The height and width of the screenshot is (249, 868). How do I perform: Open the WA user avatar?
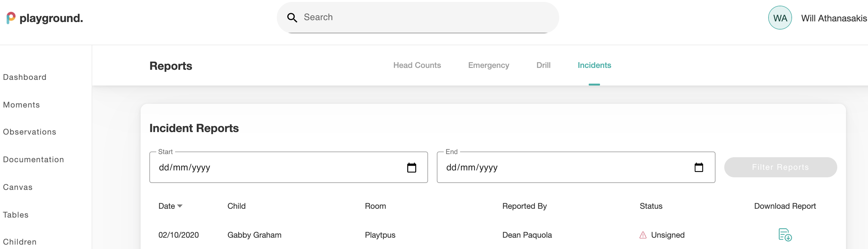pos(780,18)
